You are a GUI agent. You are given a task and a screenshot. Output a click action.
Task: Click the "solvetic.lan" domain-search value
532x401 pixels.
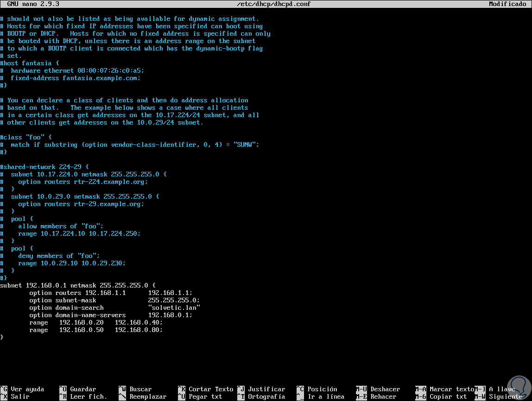(x=174, y=308)
